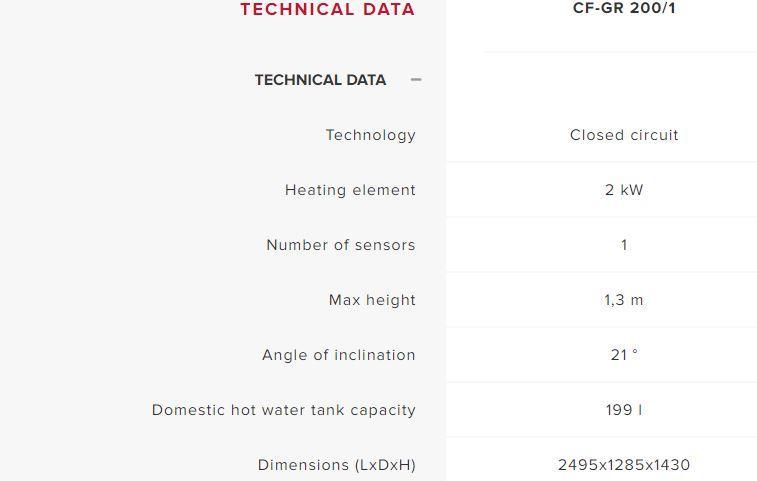
Task: Select the 199 l capacity value
Action: pos(624,410)
